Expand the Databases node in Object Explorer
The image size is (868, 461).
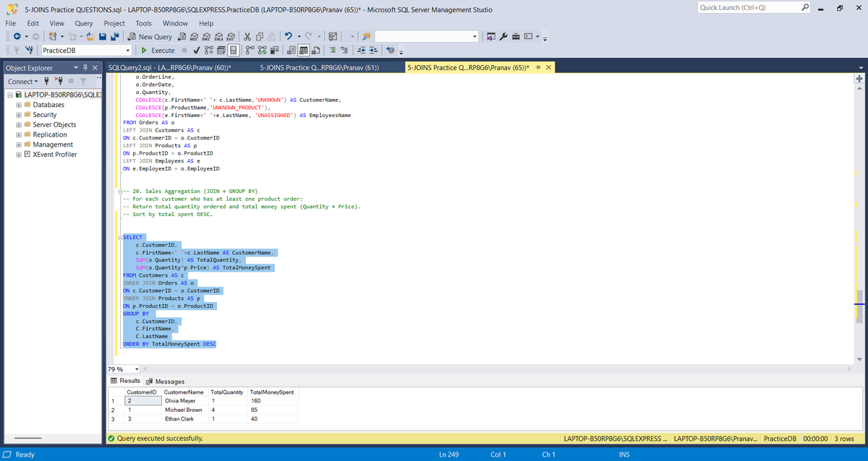(17, 103)
